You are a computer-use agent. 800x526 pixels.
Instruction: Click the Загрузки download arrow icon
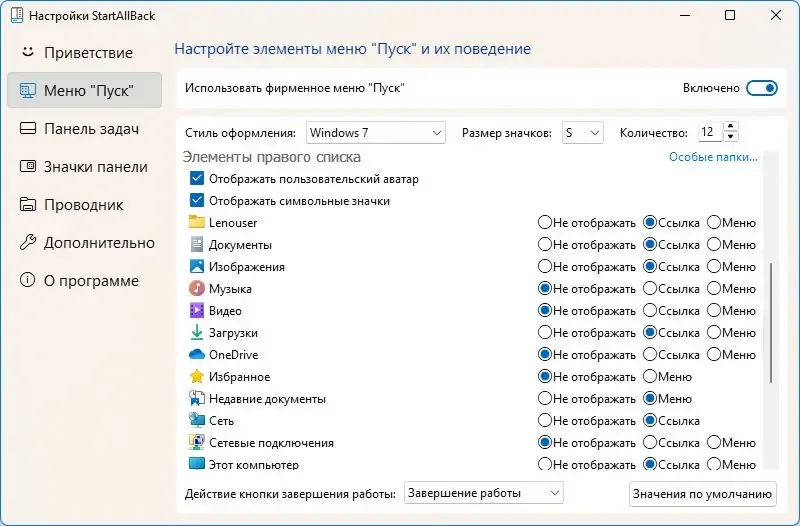coord(196,333)
